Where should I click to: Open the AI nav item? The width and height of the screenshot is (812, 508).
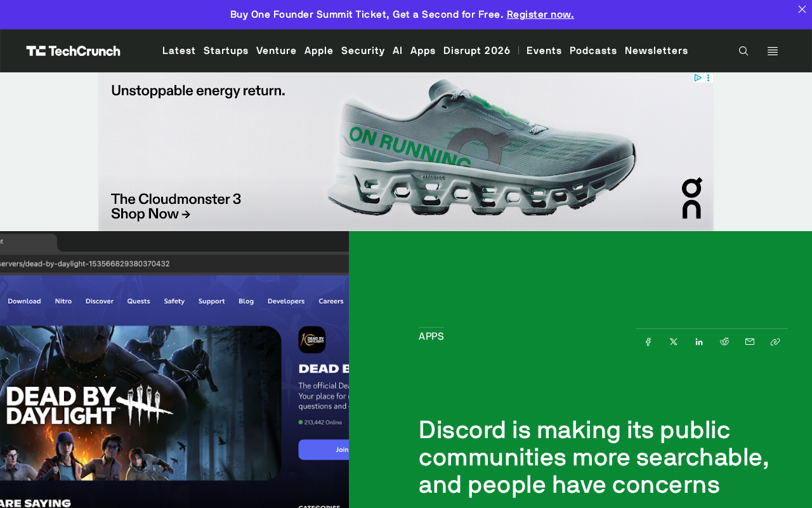tap(398, 51)
